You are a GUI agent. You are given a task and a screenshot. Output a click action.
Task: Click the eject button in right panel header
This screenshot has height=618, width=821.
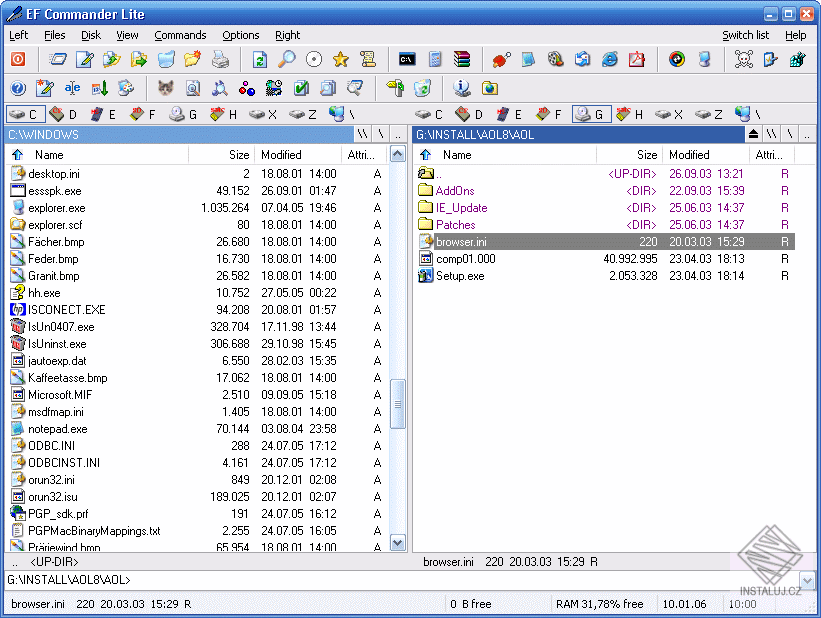point(753,135)
